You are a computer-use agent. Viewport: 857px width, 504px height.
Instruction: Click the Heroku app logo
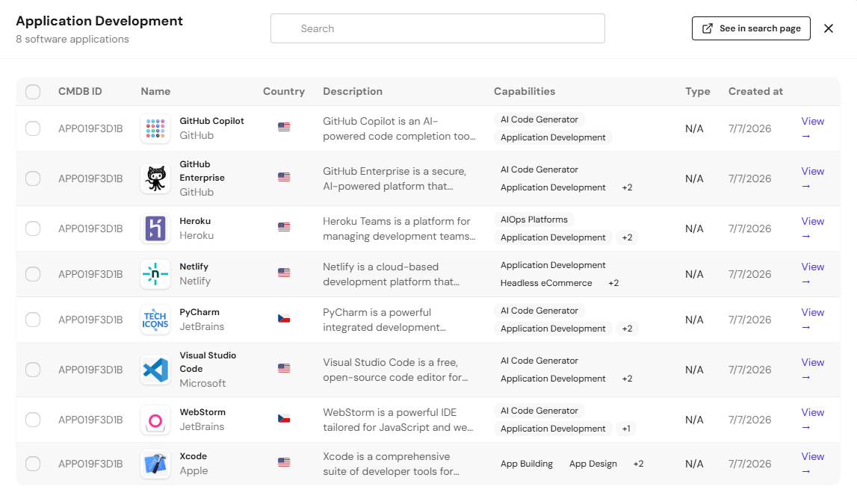pyautogui.click(x=155, y=228)
